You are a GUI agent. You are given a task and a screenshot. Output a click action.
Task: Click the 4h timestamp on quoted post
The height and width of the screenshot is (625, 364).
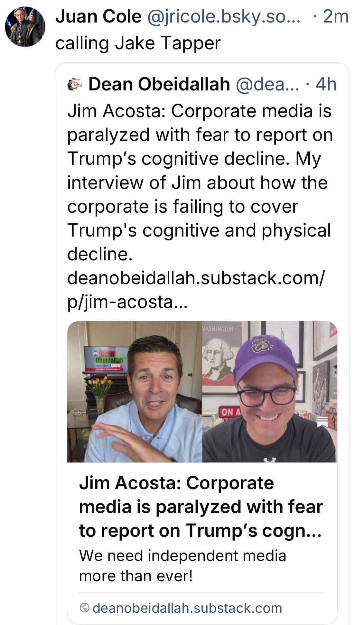pos(326,84)
